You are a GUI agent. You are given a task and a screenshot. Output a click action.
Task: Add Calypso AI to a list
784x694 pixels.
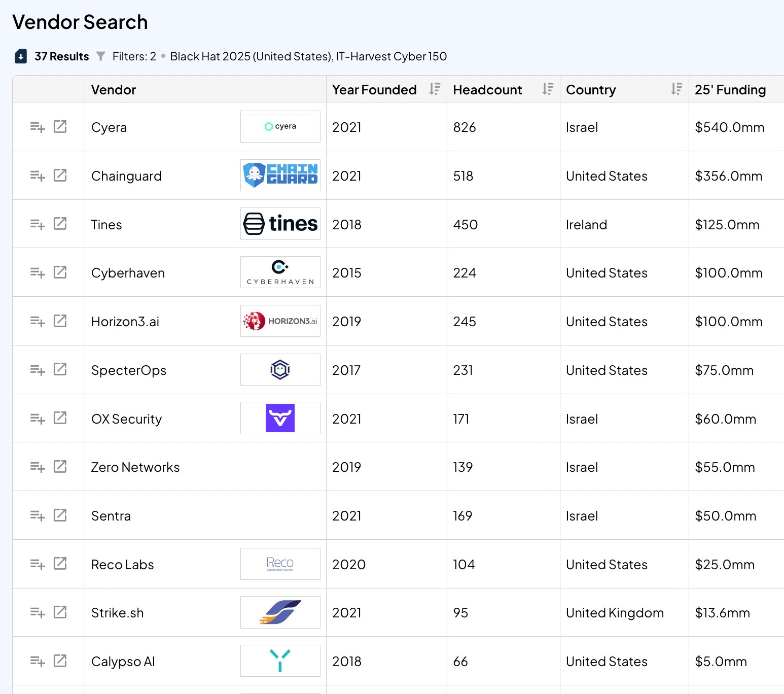pos(38,661)
